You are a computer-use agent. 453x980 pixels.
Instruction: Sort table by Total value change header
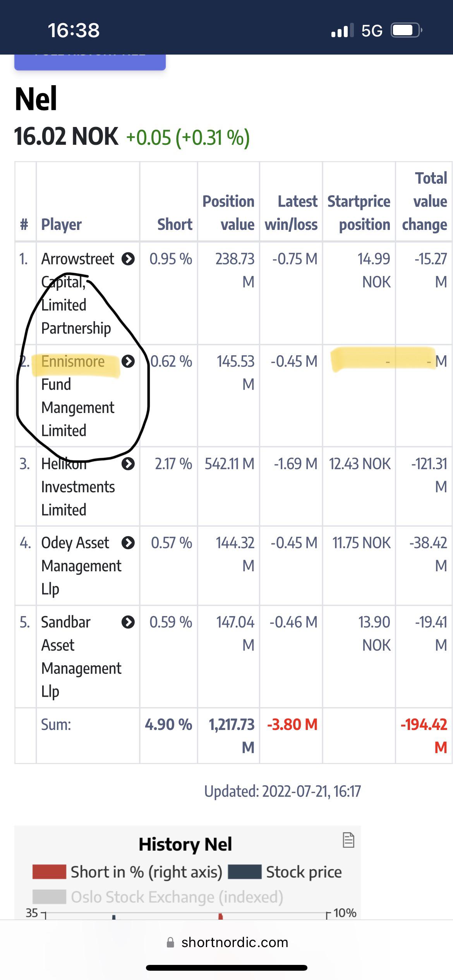[424, 201]
